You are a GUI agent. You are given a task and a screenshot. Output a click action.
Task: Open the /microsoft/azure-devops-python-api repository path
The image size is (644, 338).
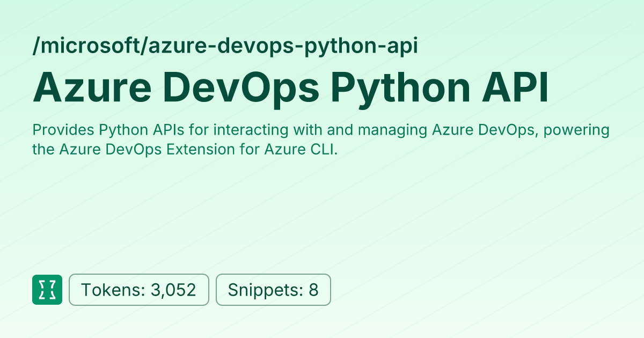pyautogui.click(x=225, y=47)
